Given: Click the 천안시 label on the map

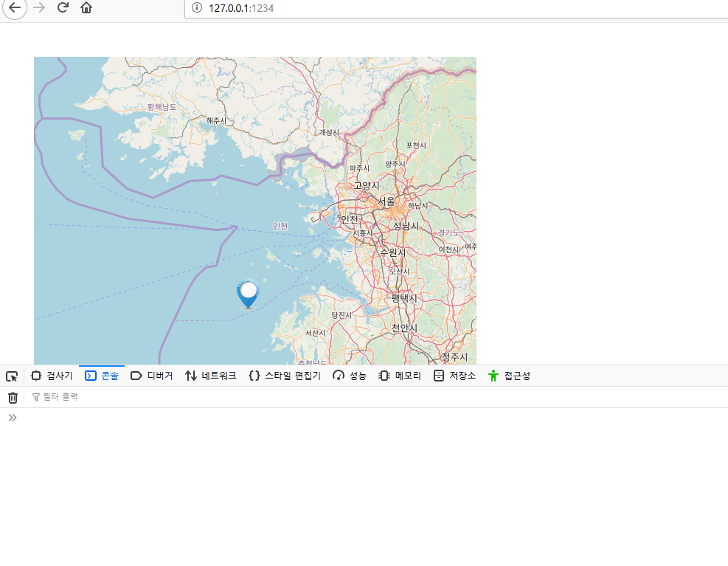Looking at the screenshot, I should 404,327.
